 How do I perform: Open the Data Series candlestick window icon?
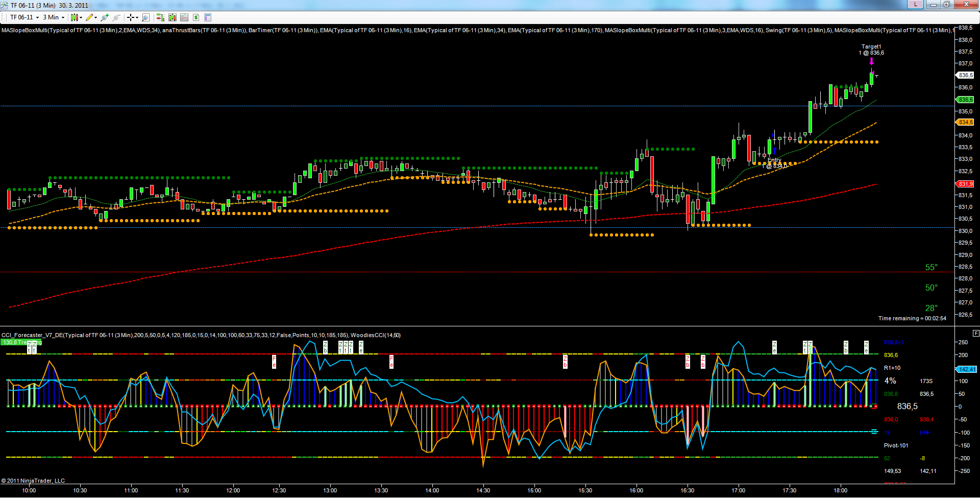coord(173,17)
